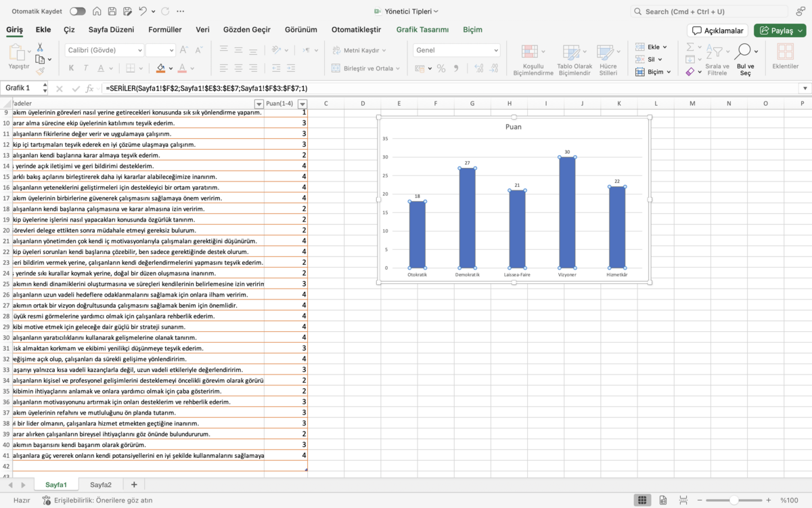812x508 pixels.
Task: Click the Grafik 1 name box
Action: pyautogui.click(x=24, y=88)
